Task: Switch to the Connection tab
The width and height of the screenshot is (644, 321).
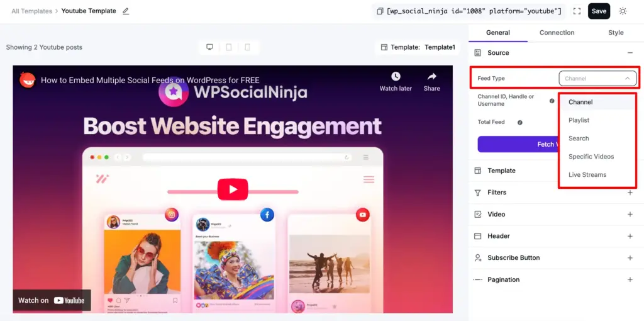Action: point(557,33)
